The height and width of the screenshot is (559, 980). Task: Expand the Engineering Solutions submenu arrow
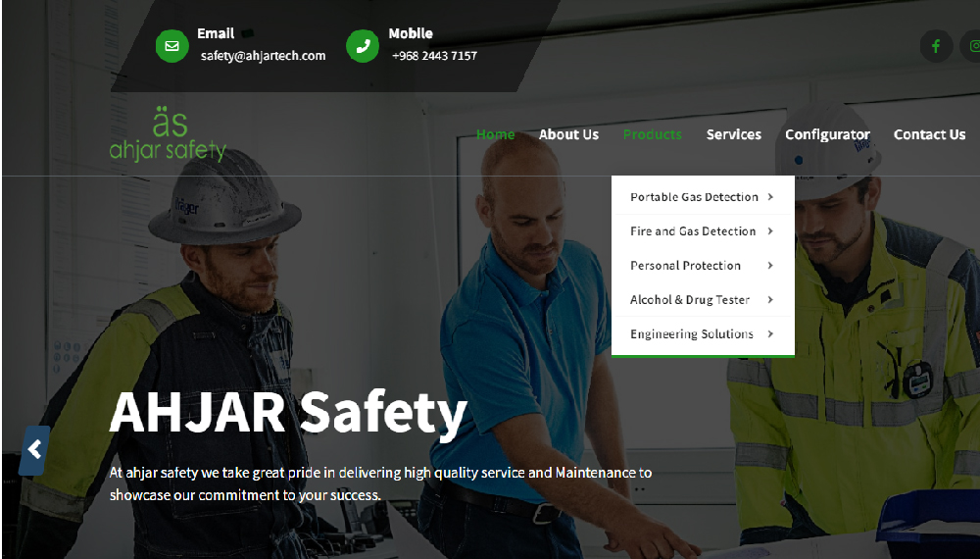tap(771, 334)
